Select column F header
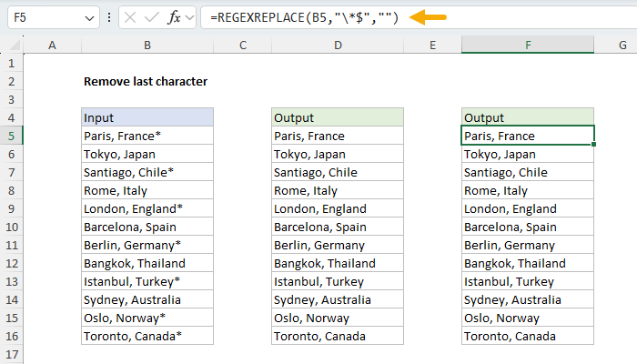The image size is (637, 364). (x=528, y=45)
